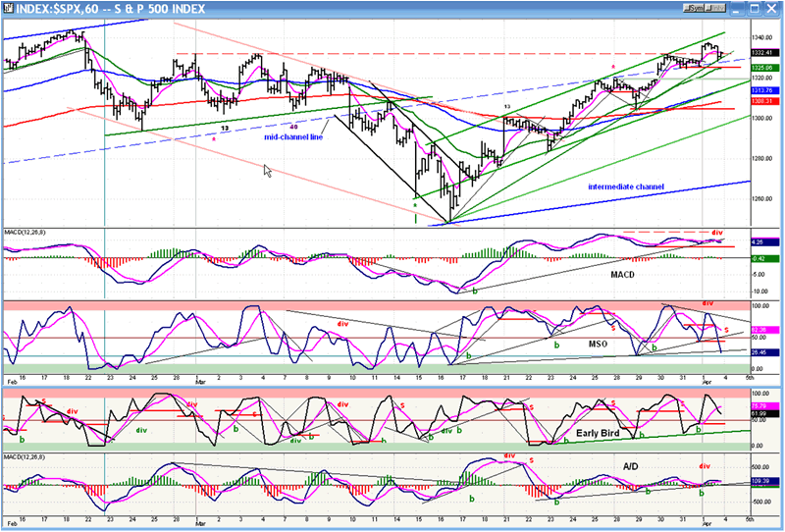
Task: Click the 'mid-channel line' annotation
Action: click(293, 136)
